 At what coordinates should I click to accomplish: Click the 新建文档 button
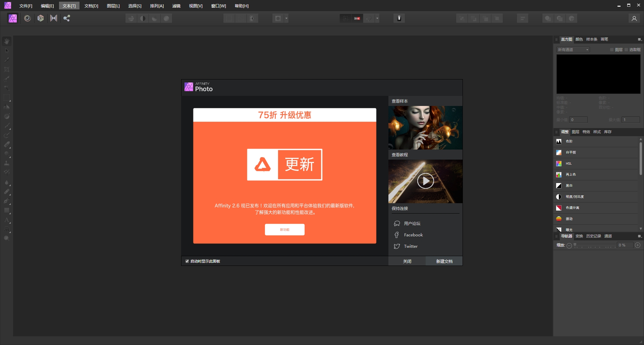tap(444, 261)
